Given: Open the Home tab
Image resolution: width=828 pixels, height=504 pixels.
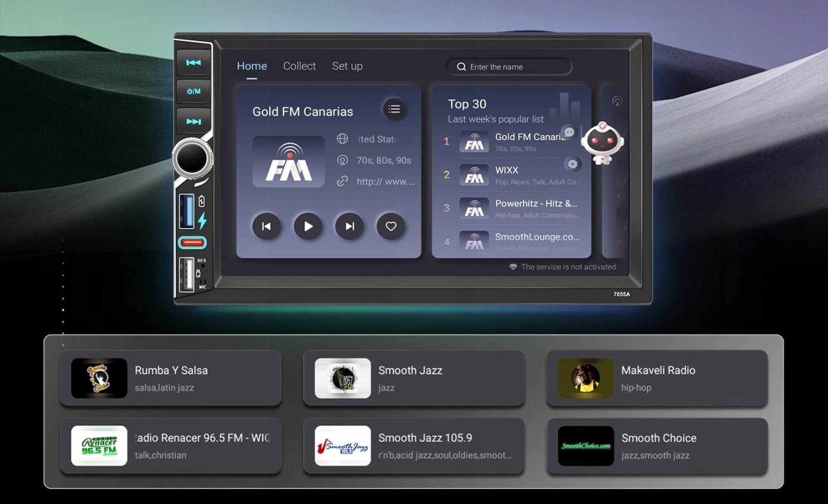Looking at the screenshot, I should click(x=252, y=66).
